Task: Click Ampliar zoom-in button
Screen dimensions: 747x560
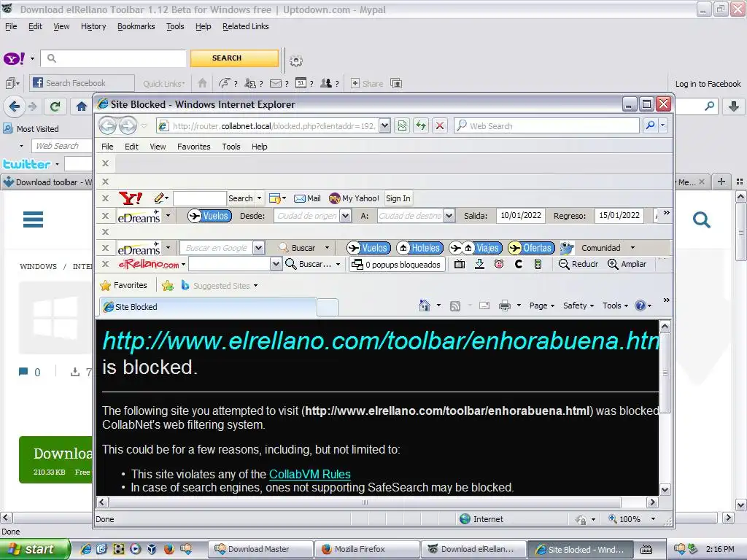Action: (x=627, y=264)
